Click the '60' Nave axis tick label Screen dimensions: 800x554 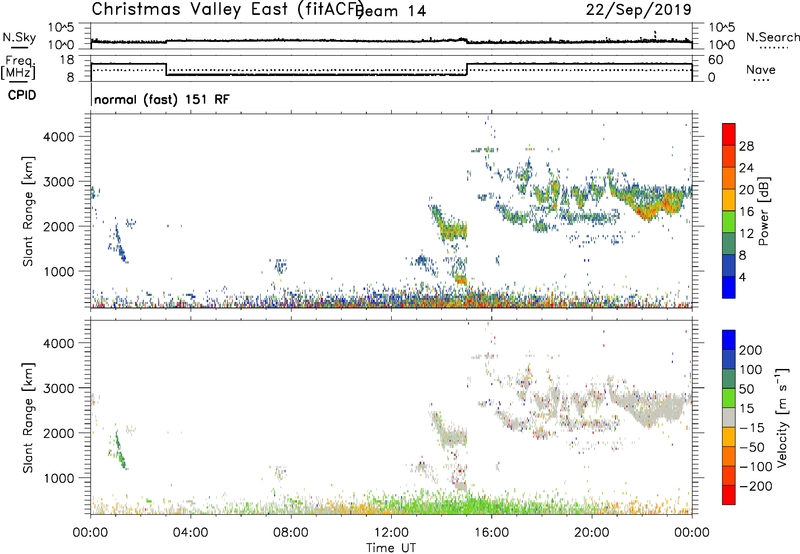click(716, 60)
